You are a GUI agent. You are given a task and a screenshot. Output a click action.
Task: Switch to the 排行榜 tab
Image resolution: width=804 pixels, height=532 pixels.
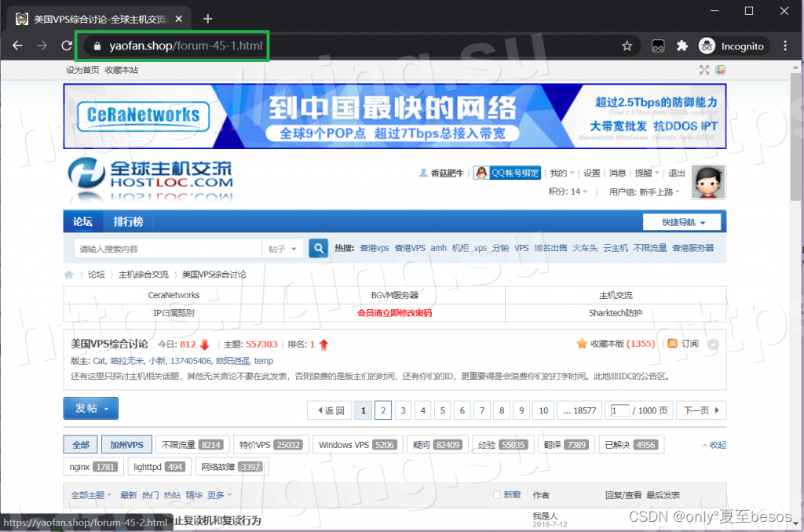pyautogui.click(x=127, y=221)
